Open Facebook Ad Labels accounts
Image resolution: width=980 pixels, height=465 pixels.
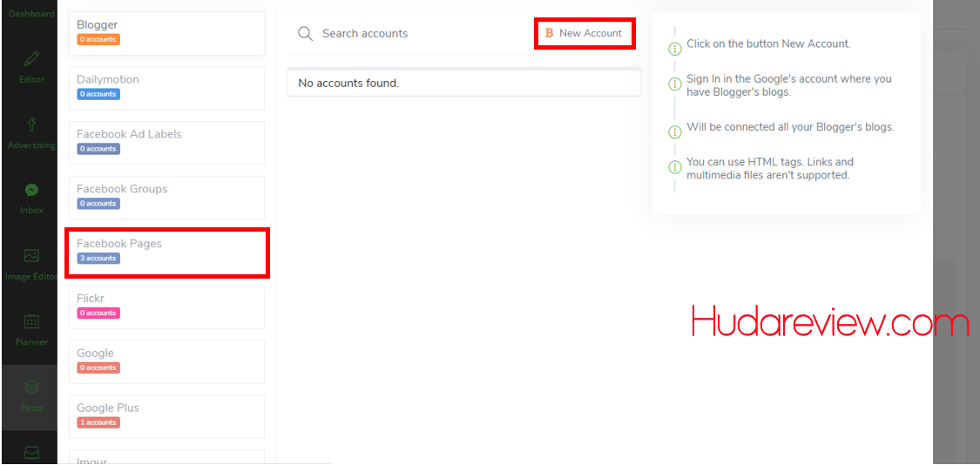(x=166, y=142)
